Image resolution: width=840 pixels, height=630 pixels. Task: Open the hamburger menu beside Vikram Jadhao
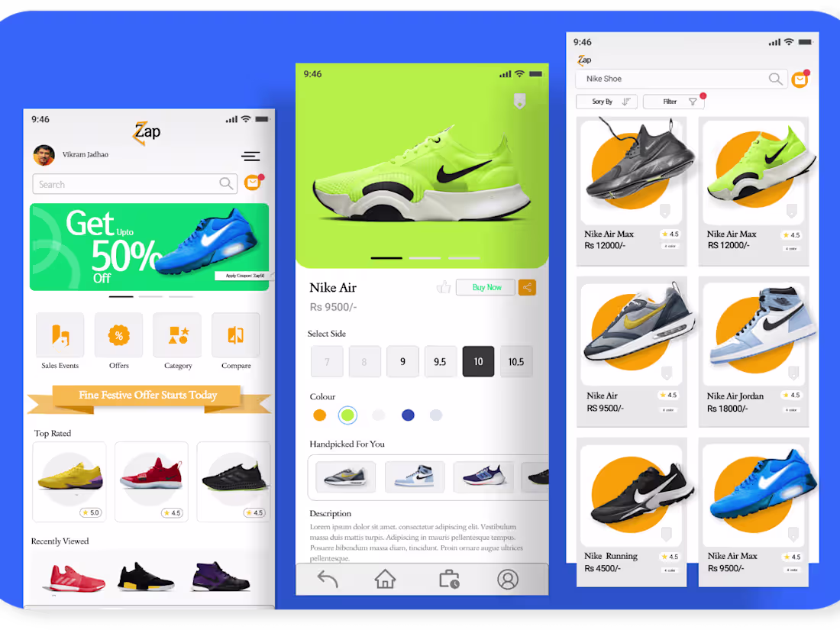click(250, 156)
